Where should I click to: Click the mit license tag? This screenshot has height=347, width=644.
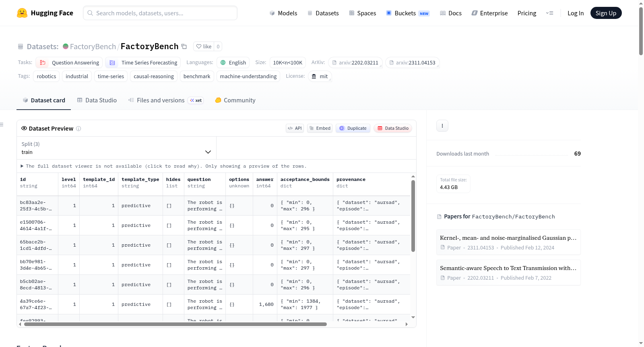tap(320, 76)
